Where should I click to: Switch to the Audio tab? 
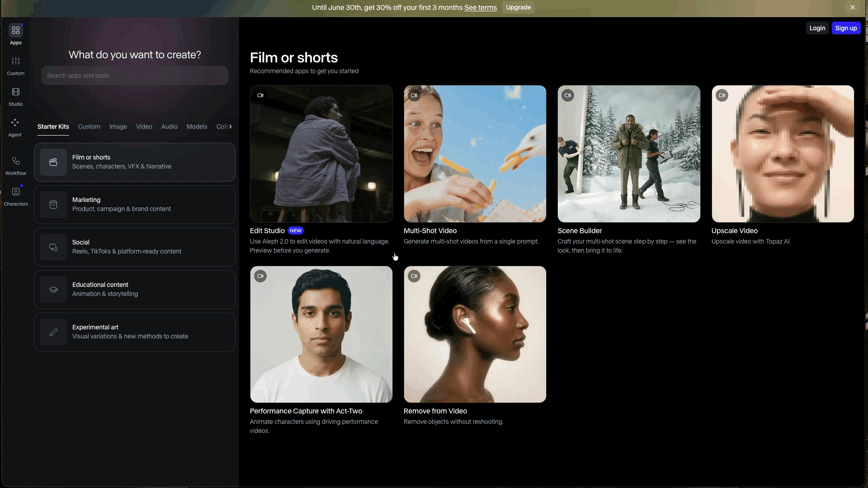(x=170, y=127)
